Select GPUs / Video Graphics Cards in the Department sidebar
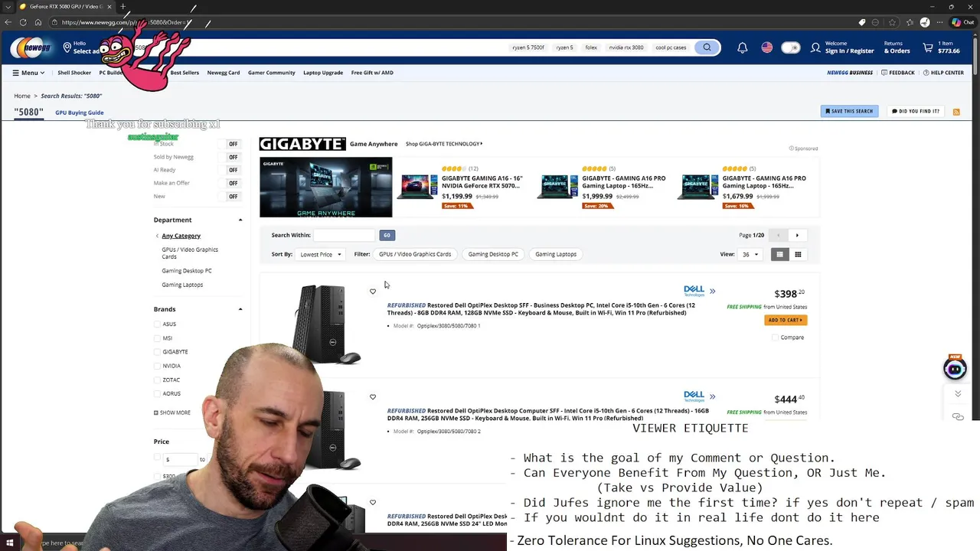The height and width of the screenshot is (551, 980). [x=190, y=253]
